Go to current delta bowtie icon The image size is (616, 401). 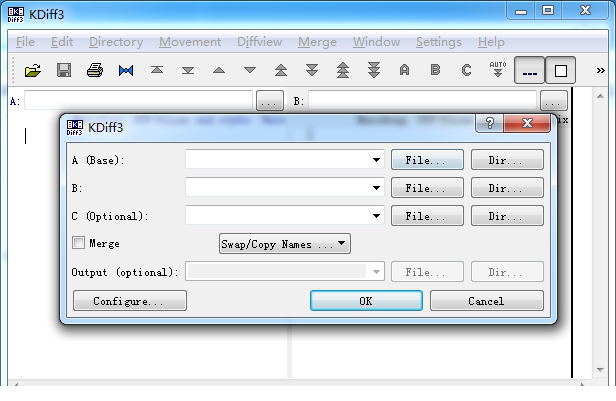point(126,71)
